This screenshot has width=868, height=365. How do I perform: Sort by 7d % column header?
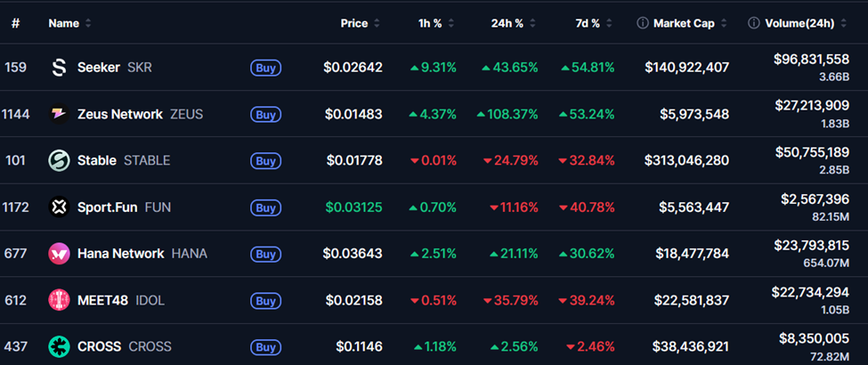point(591,23)
